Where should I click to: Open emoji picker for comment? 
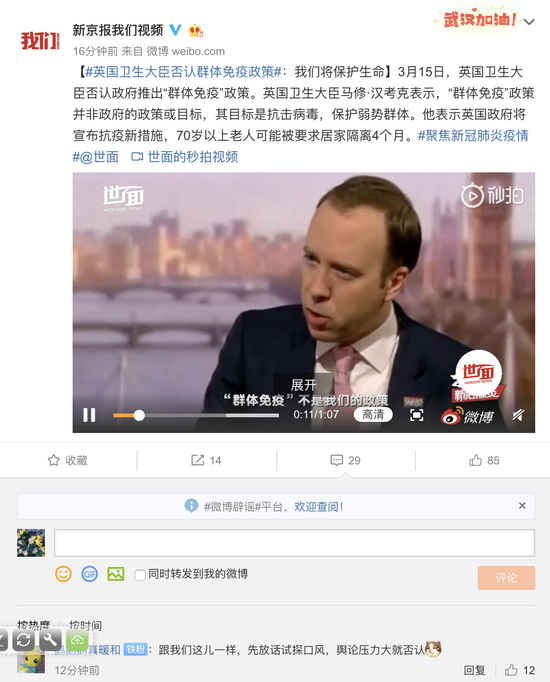pyautogui.click(x=63, y=574)
